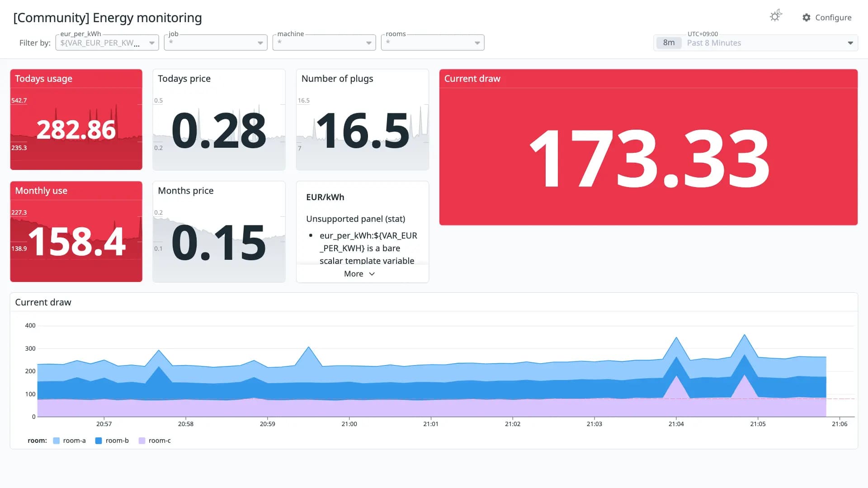Open the eur_per_kWh filter dropdown
Screen dimensions: 868x488
(x=107, y=42)
